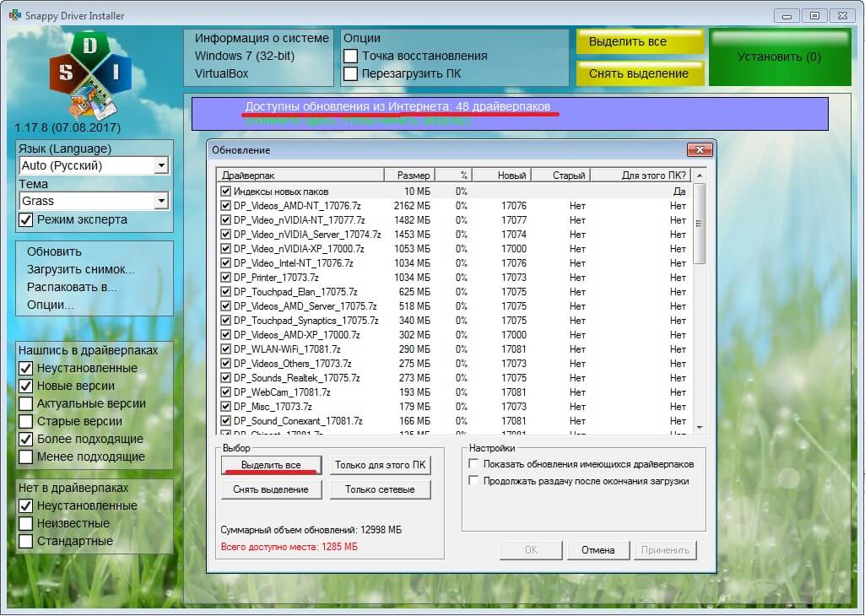Choose Распаковать в... menu entry
The height and width of the screenshot is (616, 865).
(72, 287)
